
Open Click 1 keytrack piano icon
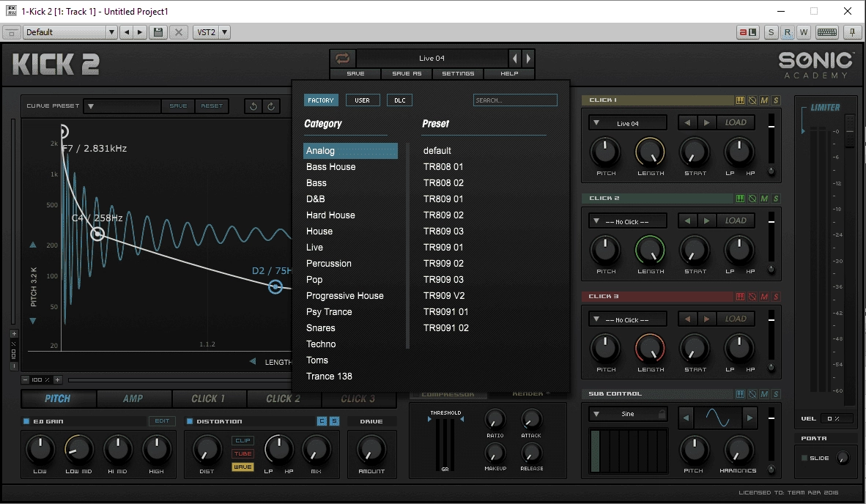click(740, 100)
